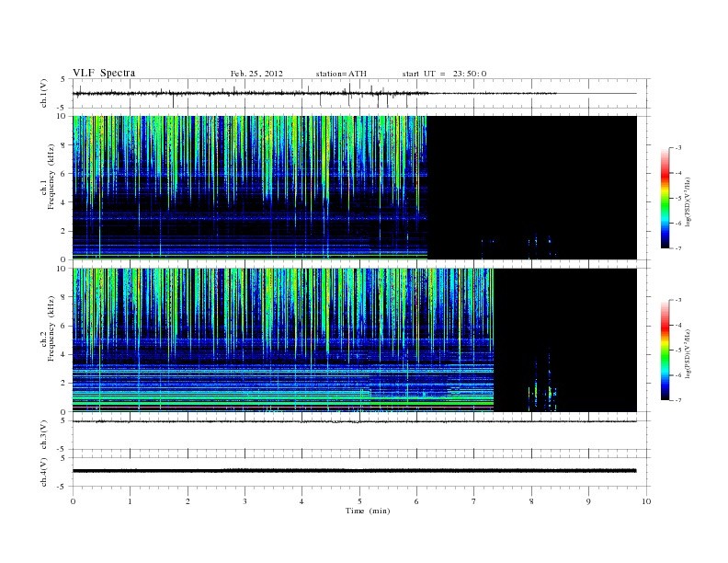This screenshot has width=728, height=563.
Task: Click the 'Time (min)' axis title
Action: pyautogui.click(x=368, y=511)
